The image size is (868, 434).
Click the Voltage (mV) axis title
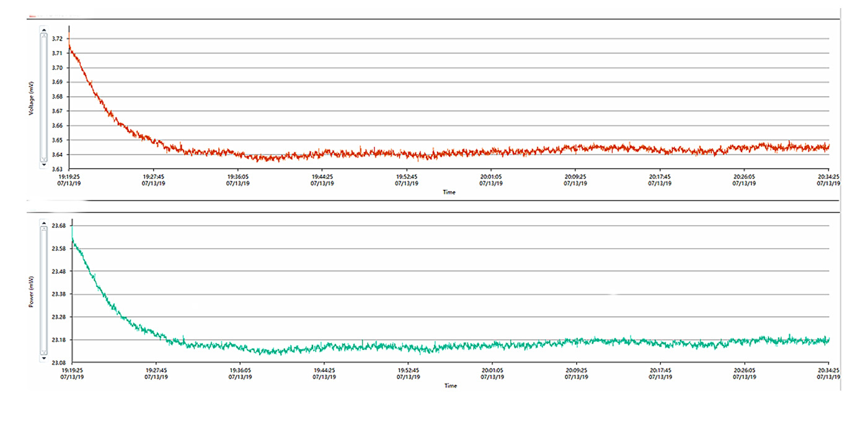(x=31, y=98)
